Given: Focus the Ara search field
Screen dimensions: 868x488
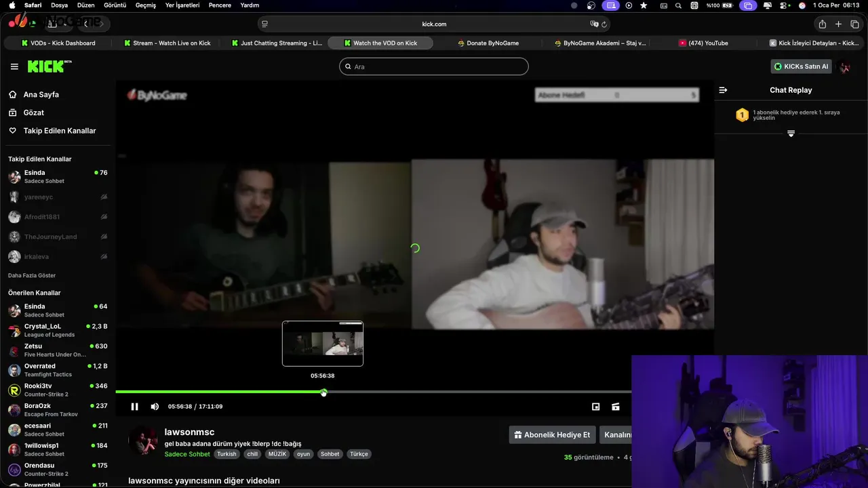Looking at the screenshot, I should 434,66.
